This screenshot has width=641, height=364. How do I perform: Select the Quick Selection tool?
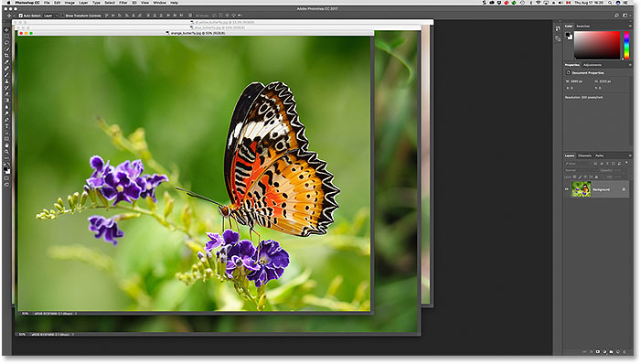coord(6,49)
